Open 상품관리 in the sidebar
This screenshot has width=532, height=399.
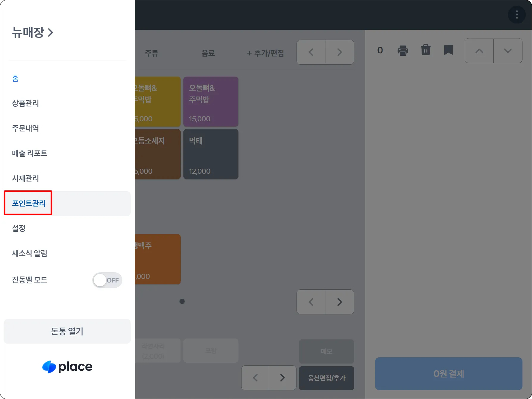click(26, 103)
